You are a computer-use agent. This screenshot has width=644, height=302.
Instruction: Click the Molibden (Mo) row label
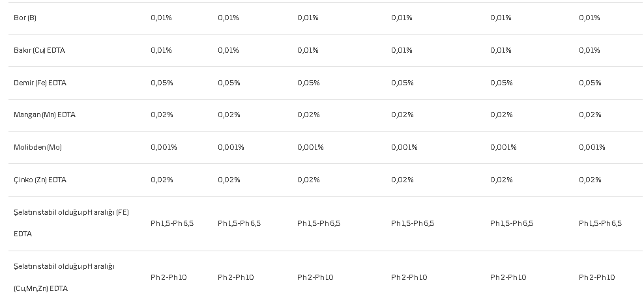click(38, 147)
